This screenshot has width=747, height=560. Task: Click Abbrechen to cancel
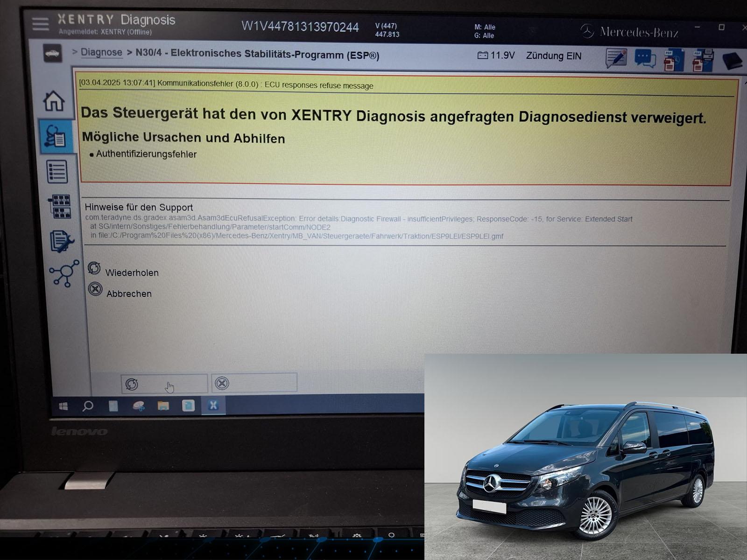(x=128, y=294)
